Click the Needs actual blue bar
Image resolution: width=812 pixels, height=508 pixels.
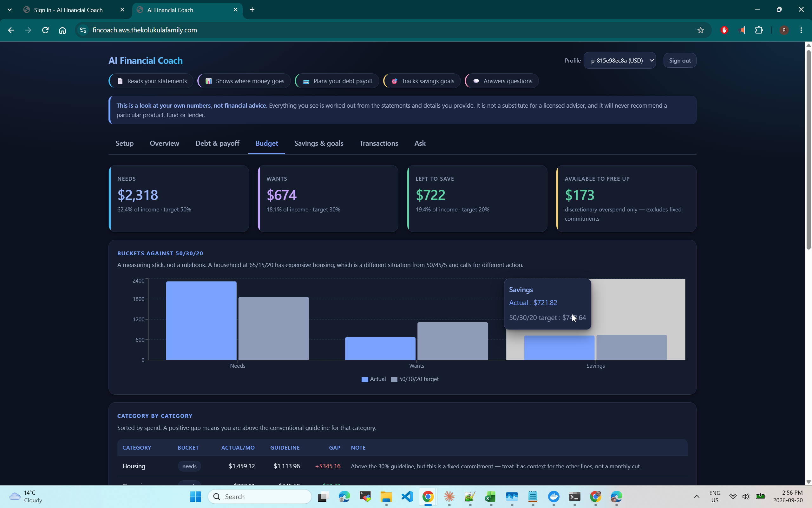[x=201, y=321]
